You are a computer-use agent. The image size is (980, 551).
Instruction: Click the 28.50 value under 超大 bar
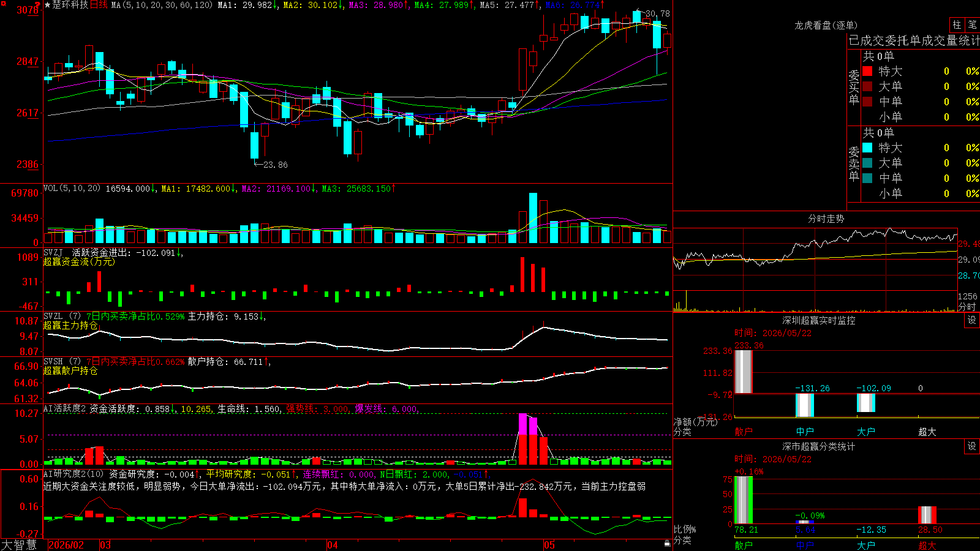pyautogui.click(x=930, y=530)
